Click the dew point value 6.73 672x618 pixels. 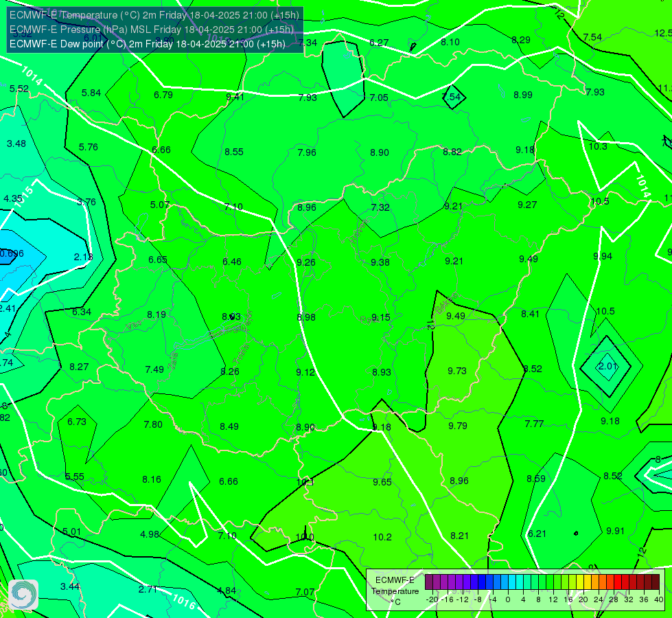(77, 422)
